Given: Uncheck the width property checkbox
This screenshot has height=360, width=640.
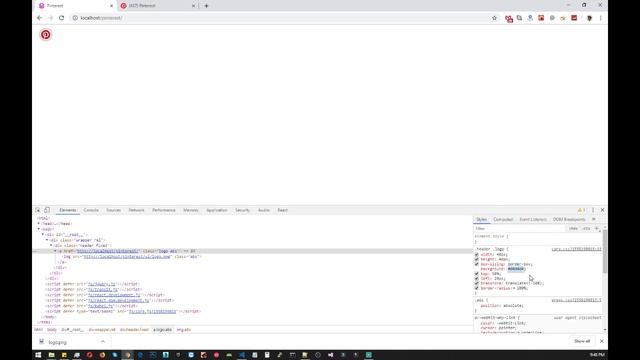Looking at the screenshot, I should (476, 255).
